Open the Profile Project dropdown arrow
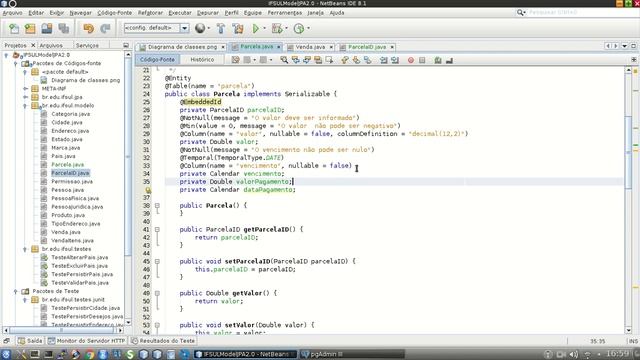This screenshot has height=360, width=640. point(308,28)
